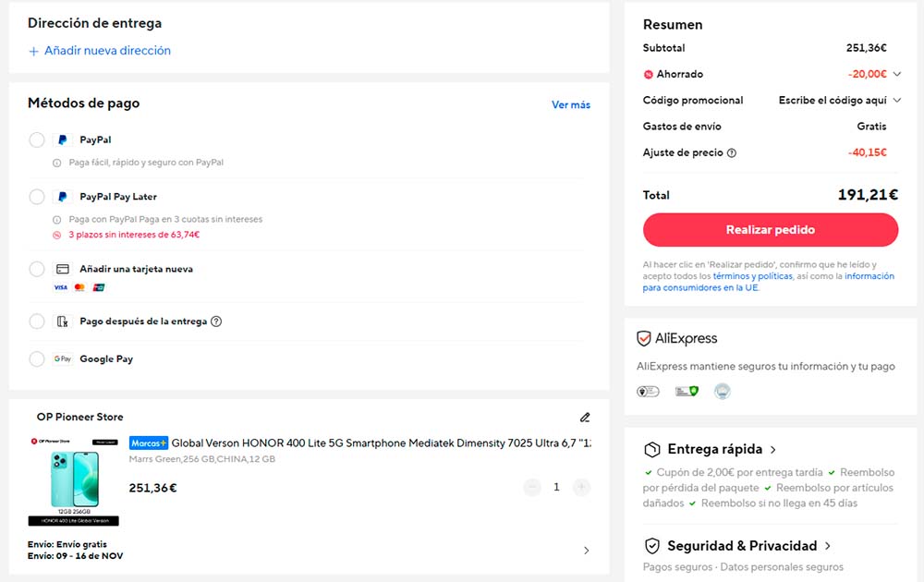
Task: Click the edit pencil icon for OP Pioneer Store
Action: click(584, 418)
